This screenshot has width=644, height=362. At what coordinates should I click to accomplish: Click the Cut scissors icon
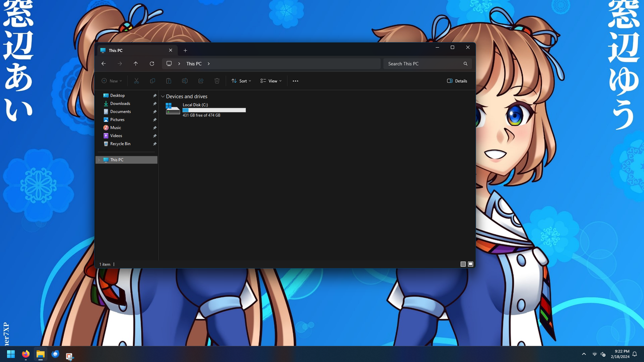[x=136, y=81]
